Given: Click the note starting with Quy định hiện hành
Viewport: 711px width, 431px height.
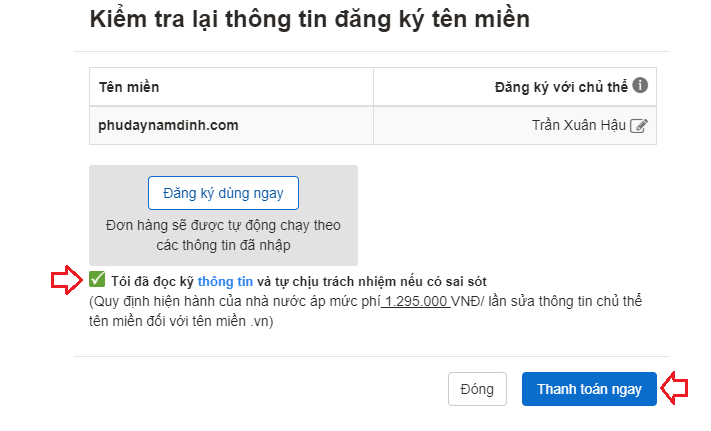Looking at the screenshot, I should (x=365, y=311).
